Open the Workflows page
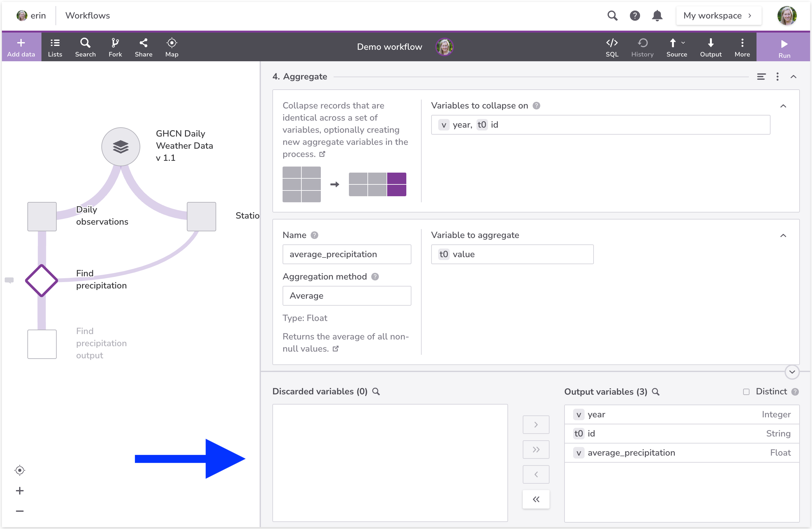812x529 pixels. click(x=88, y=16)
